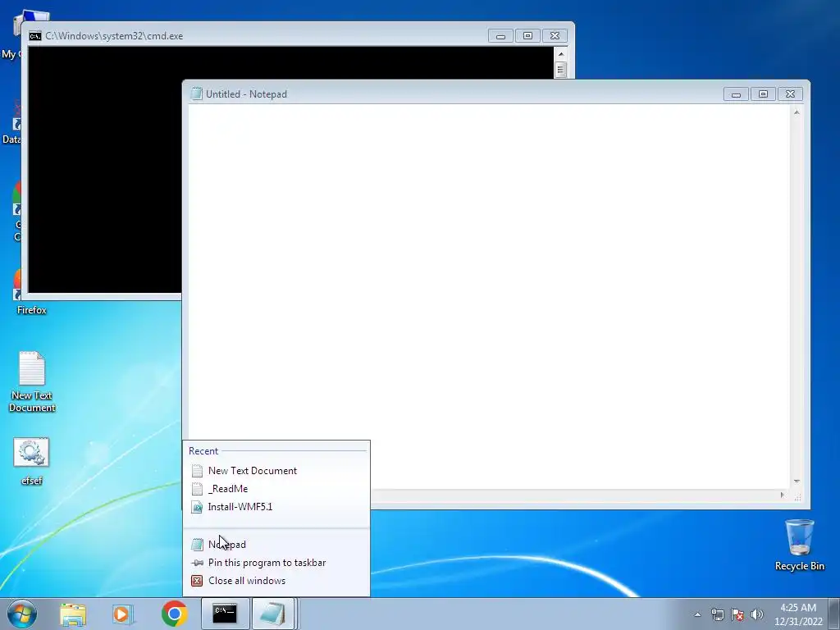Image resolution: width=840 pixels, height=630 pixels.
Task: Click the Show desktop button
Action: (834, 614)
